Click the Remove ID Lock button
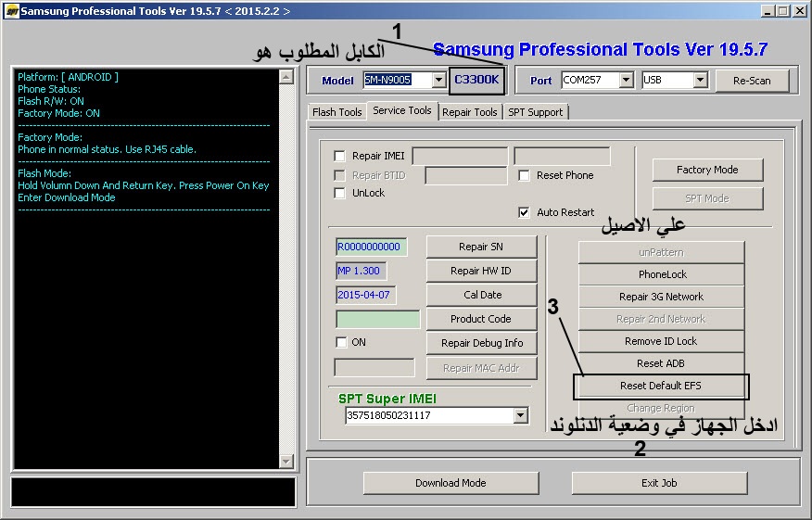This screenshot has height=520, width=812. click(x=661, y=341)
